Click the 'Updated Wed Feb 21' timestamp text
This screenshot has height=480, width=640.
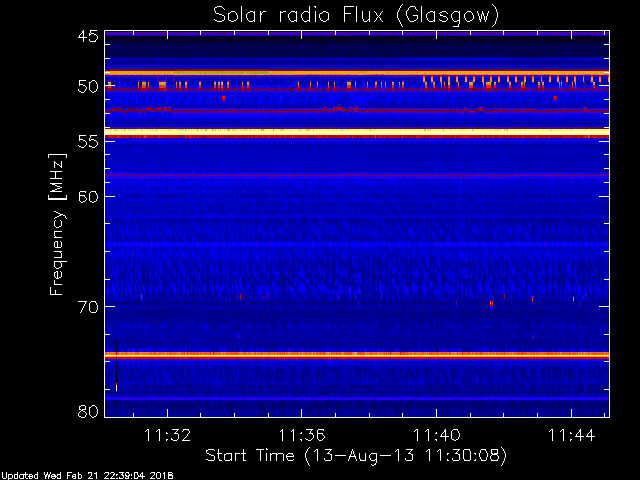click(x=87, y=476)
